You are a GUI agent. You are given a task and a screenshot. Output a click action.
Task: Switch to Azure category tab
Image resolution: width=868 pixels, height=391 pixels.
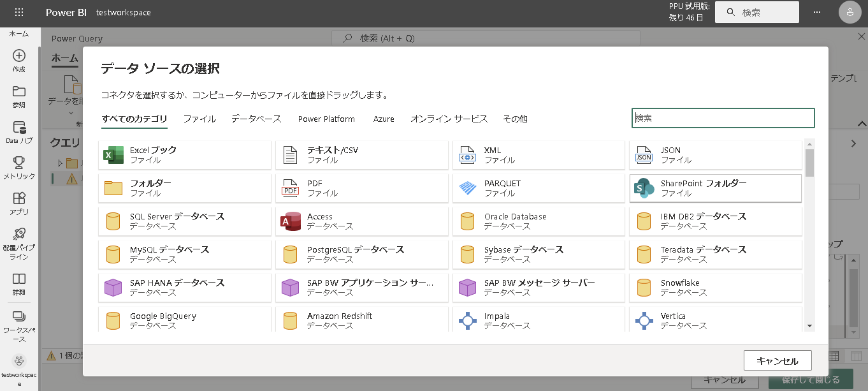pos(384,119)
